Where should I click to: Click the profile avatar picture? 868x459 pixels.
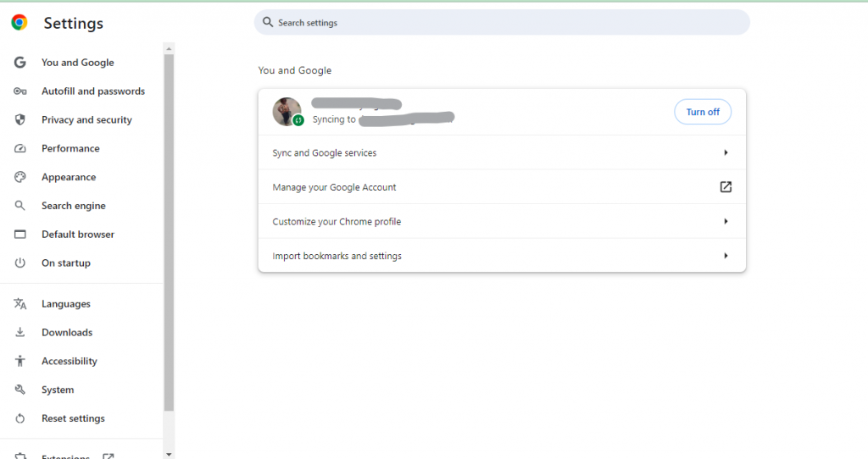[x=287, y=111]
